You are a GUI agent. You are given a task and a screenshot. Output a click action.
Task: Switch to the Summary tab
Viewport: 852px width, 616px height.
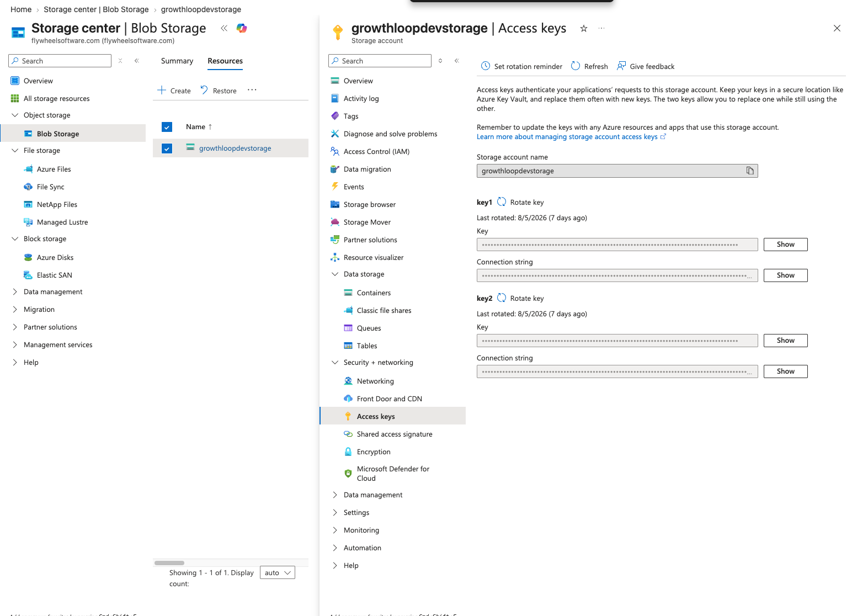click(177, 61)
